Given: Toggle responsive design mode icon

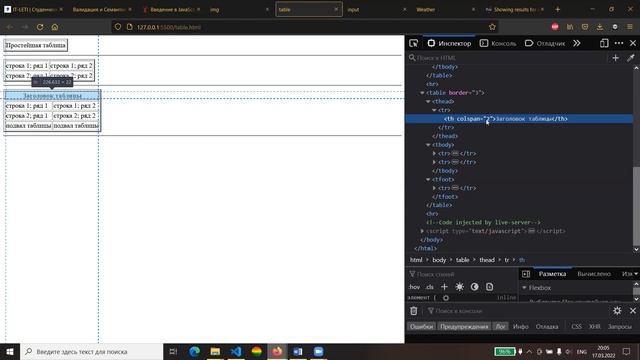Looking at the screenshot, I should (604, 43).
